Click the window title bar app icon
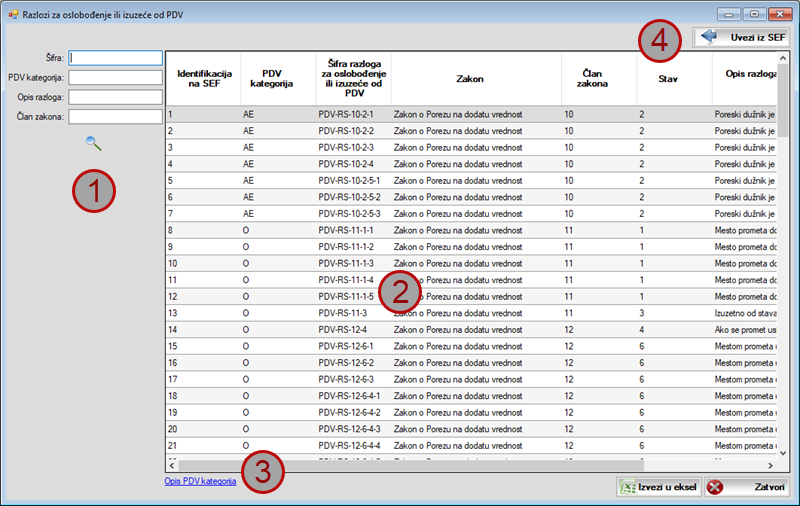 [13, 15]
